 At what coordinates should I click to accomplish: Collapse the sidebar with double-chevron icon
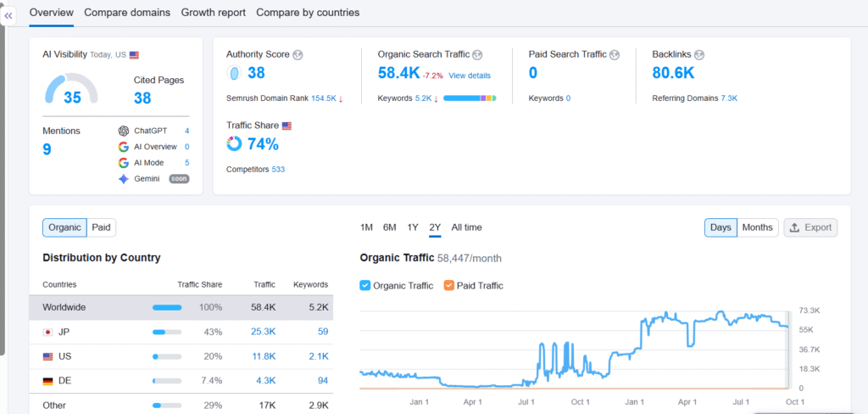(x=9, y=15)
